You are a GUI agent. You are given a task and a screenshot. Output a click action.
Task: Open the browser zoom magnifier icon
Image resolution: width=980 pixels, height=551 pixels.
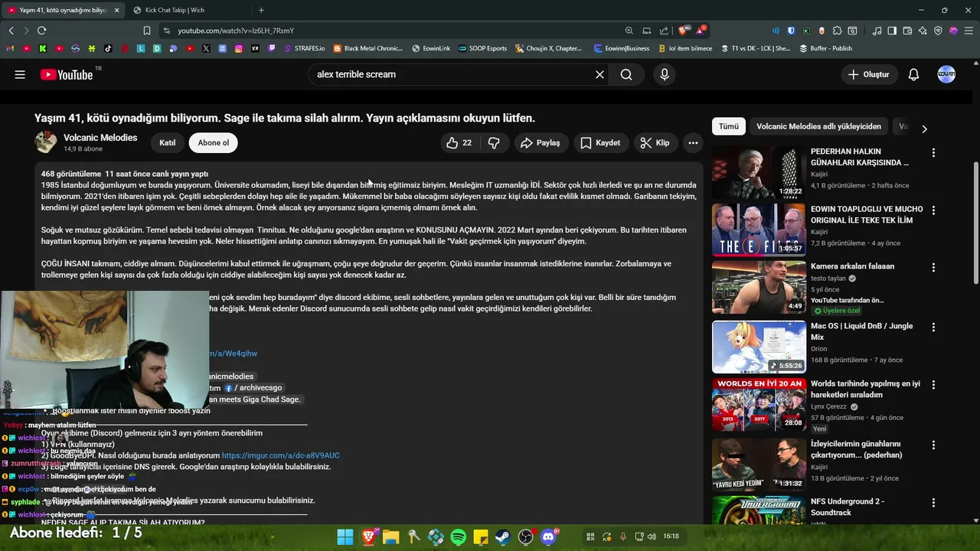[629, 31]
